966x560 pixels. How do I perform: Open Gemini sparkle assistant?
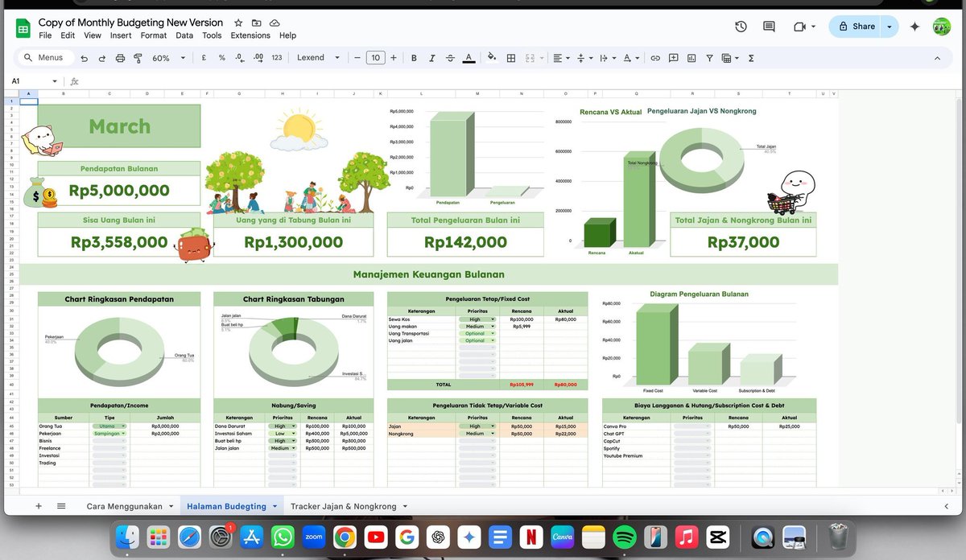tap(914, 27)
